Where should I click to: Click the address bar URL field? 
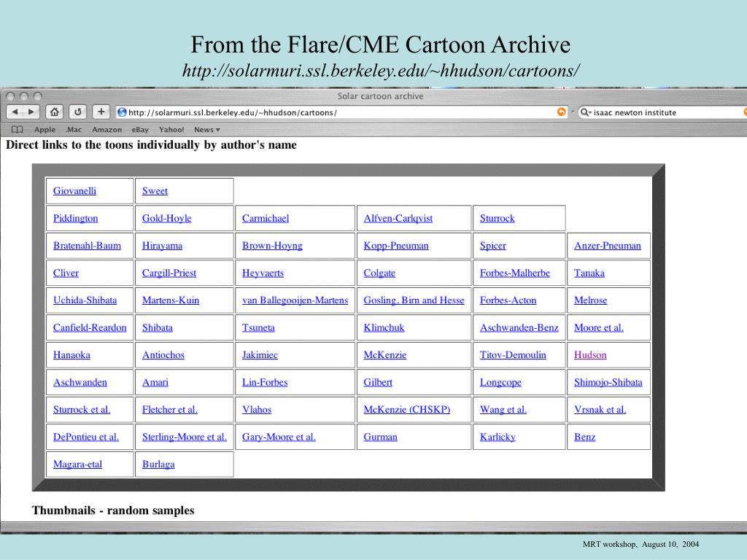pos(341,112)
